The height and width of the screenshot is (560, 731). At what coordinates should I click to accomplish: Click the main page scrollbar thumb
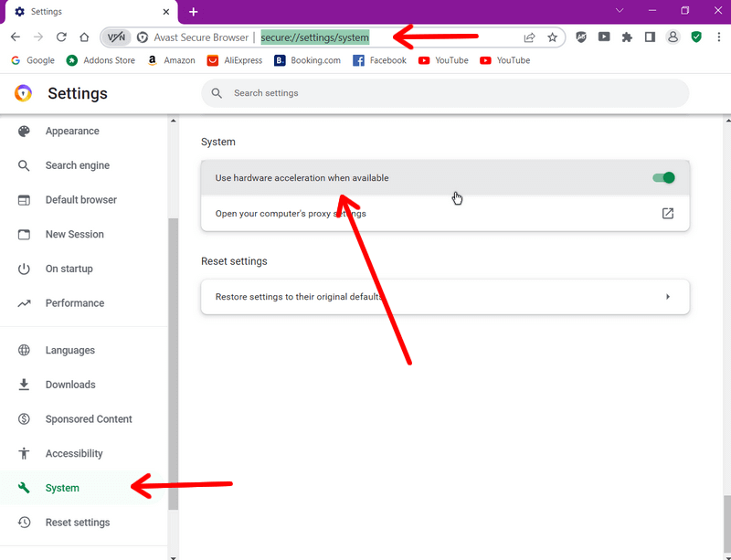point(726,523)
